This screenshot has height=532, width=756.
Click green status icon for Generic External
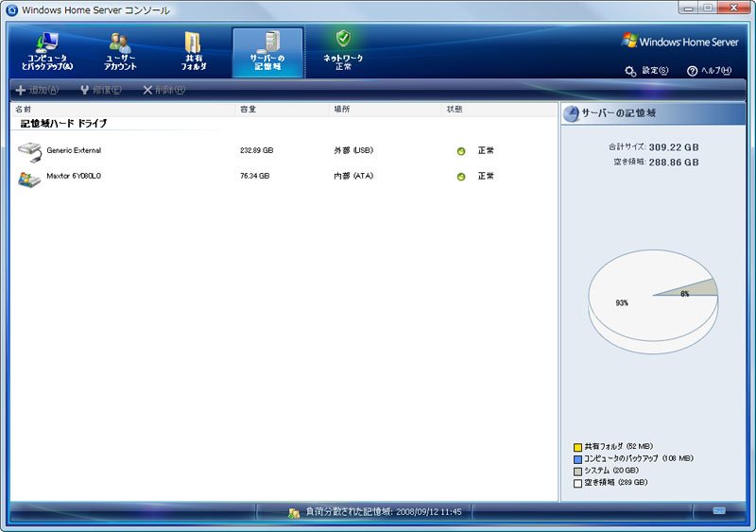461,151
